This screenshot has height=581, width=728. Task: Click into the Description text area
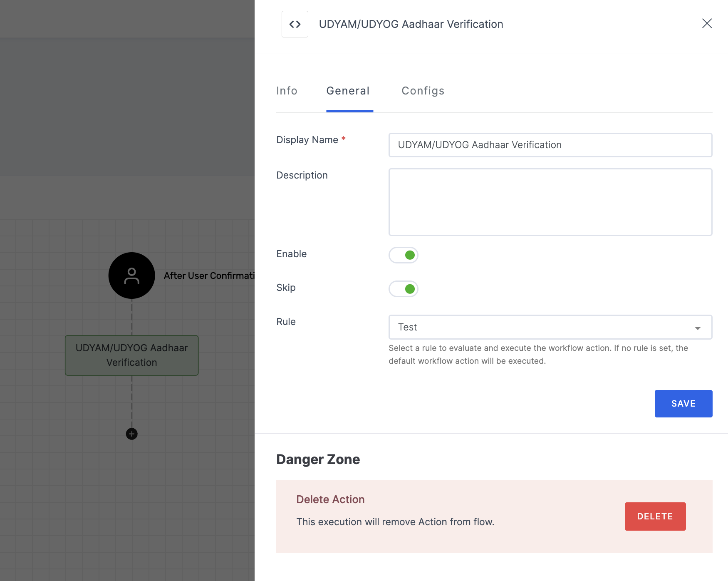(550, 202)
